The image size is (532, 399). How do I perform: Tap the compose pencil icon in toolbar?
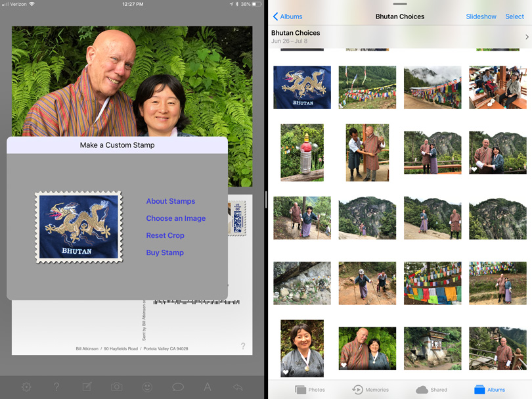pos(87,387)
